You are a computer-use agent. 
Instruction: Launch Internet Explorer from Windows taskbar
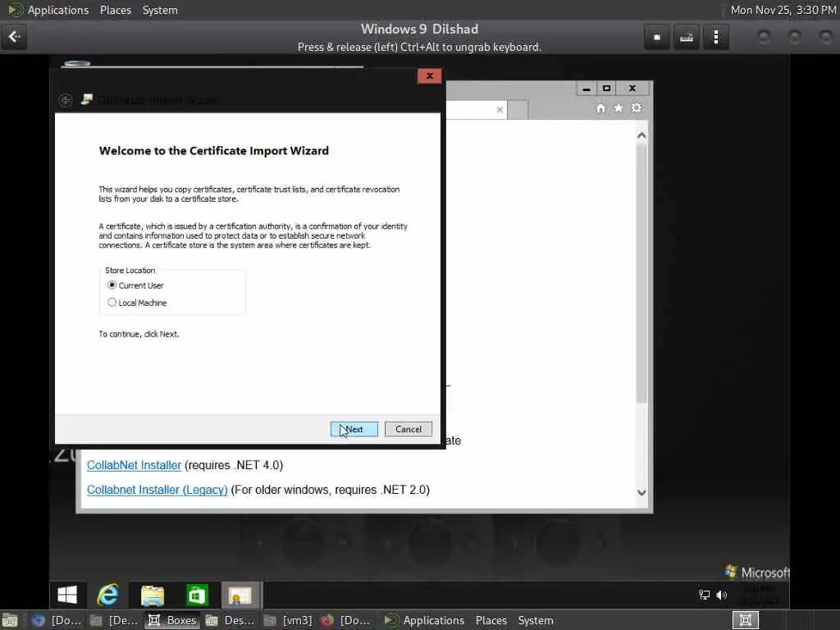107,595
